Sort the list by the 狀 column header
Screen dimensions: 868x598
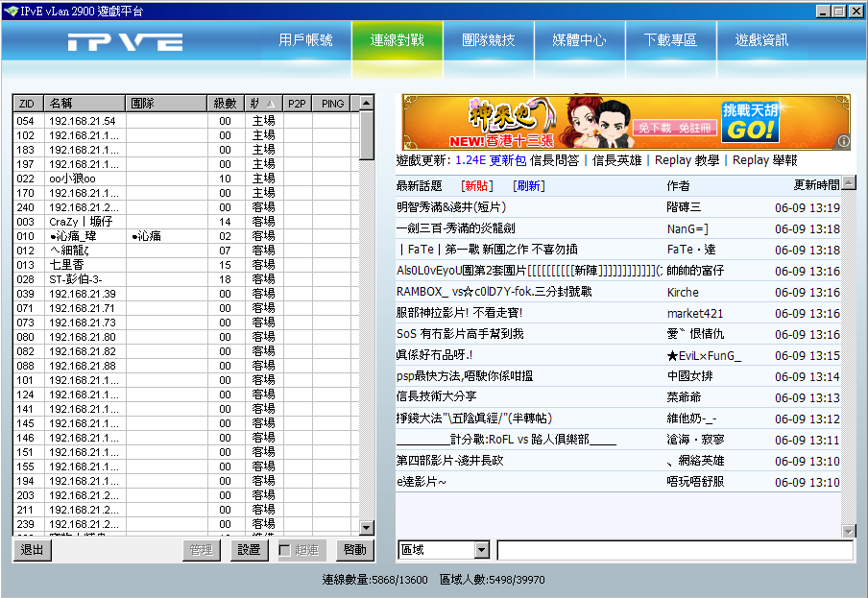tap(262, 103)
